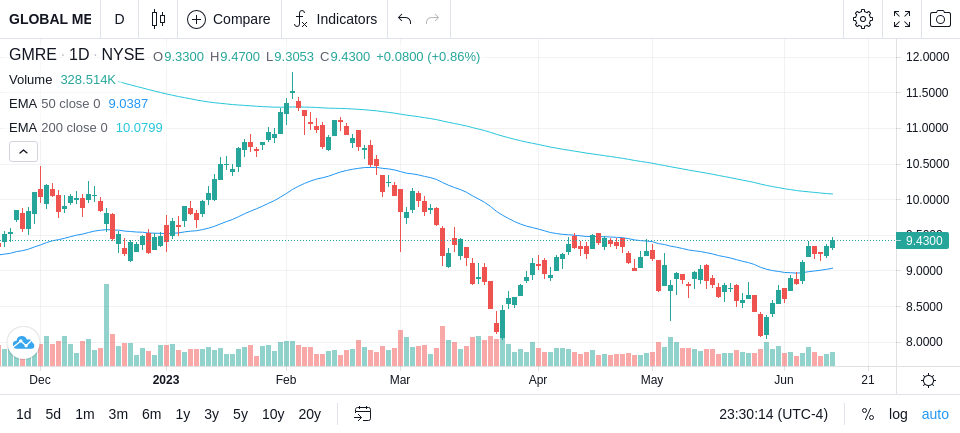Undo the last chart action

pyautogui.click(x=404, y=19)
